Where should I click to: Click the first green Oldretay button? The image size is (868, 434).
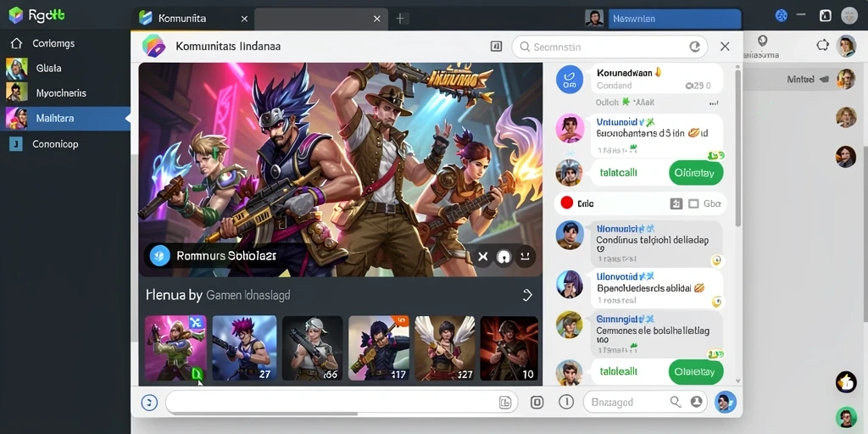click(696, 173)
